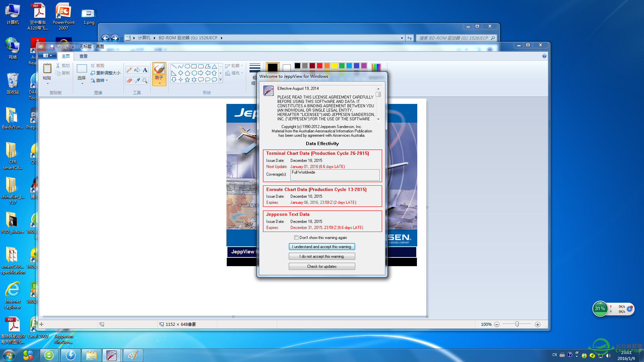This screenshot has height=362, width=644.
Task: Choose the five-point star shape
Action: (x=187, y=80)
